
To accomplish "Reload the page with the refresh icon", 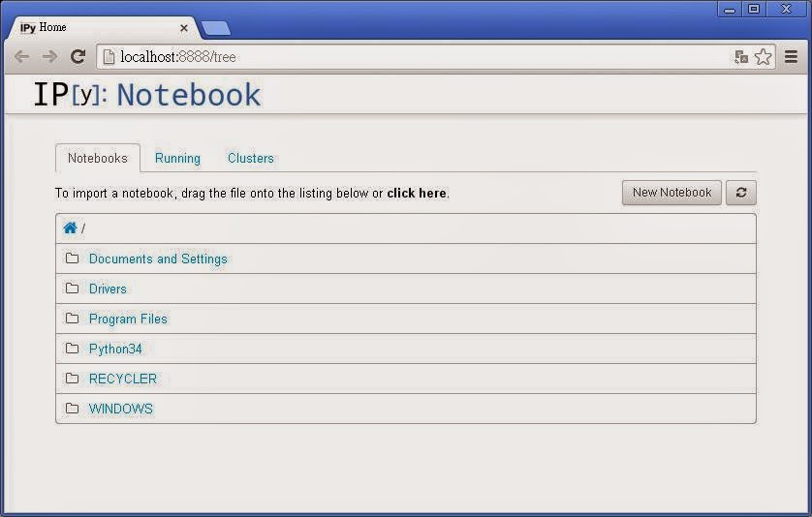I will 78,56.
